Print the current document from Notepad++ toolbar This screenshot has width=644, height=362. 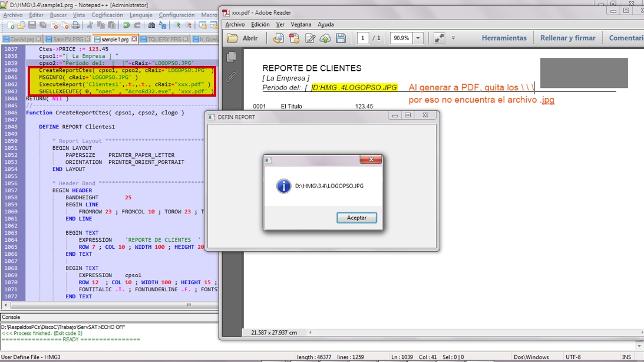pyautogui.click(x=75, y=25)
